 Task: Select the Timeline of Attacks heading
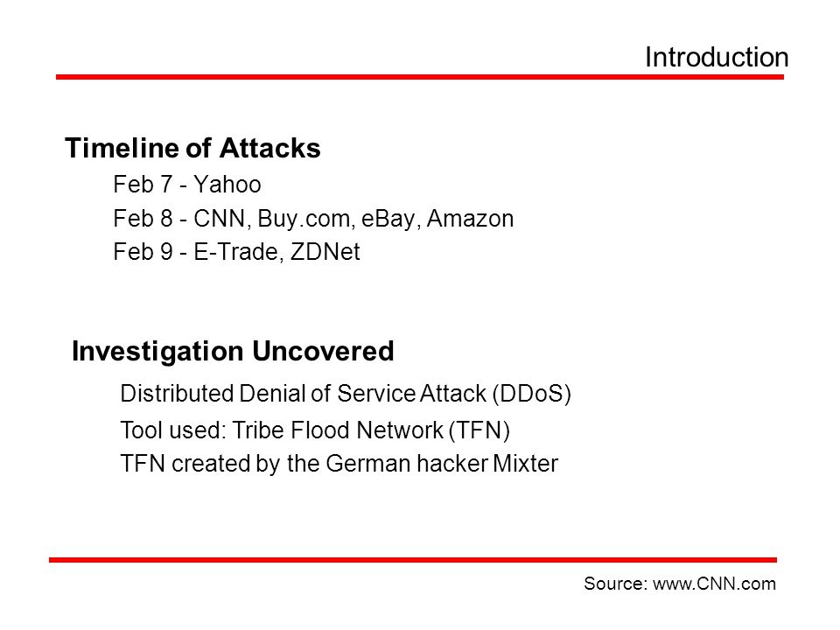[192, 148]
